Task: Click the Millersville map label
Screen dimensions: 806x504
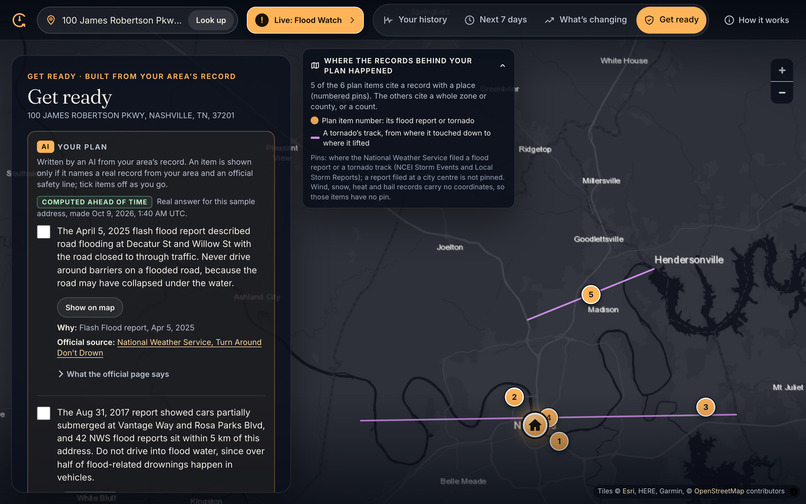Action: pos(601,181)
